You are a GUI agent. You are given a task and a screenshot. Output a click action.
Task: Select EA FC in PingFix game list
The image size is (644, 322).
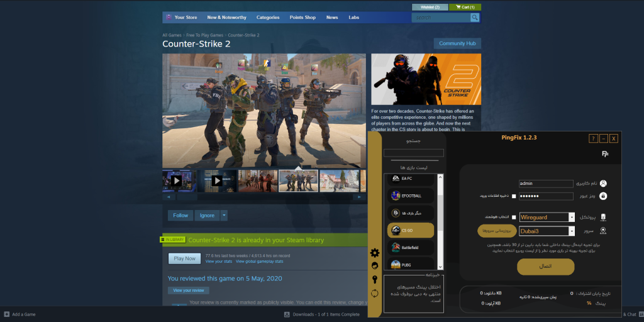point(411,178)
